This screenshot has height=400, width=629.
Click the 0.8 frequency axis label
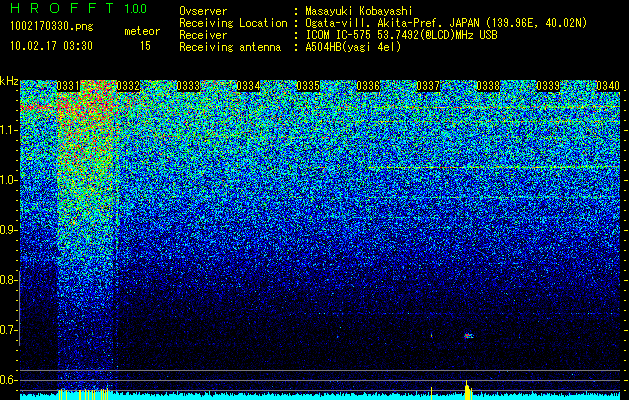[x=8, y=280]
